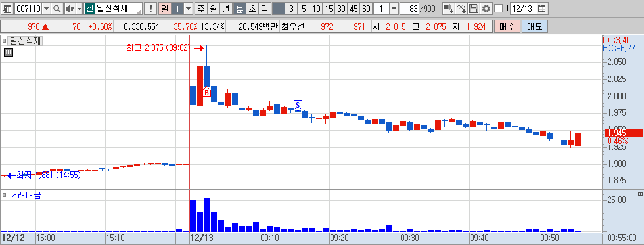The image size is (644, 245).
Task: Open the speaker icon dropdown arrow
Action: 79,8
